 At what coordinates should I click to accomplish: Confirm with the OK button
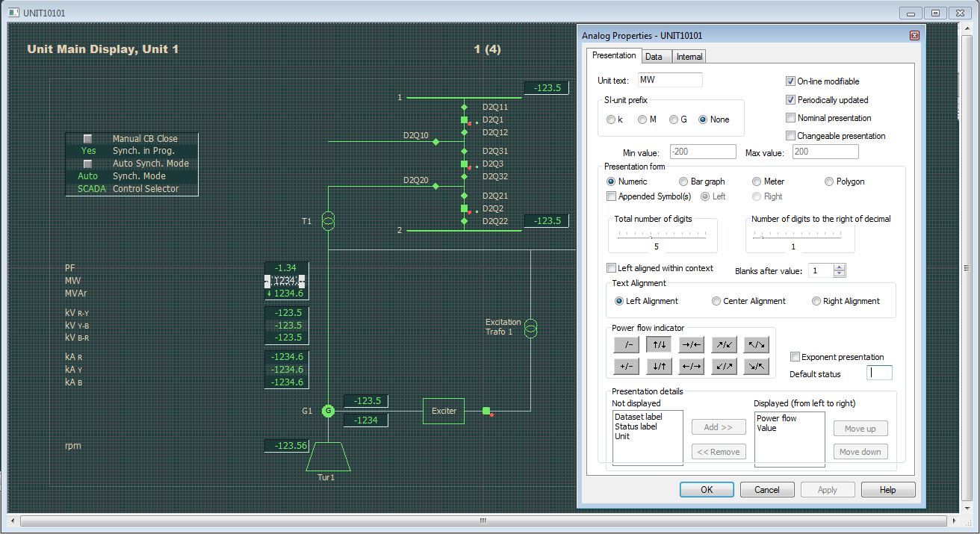tap(707, 490)
